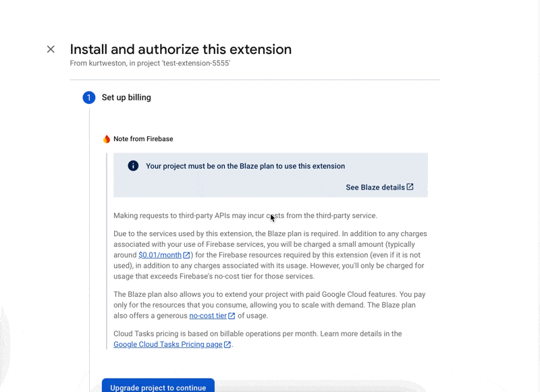The height and width of the screenshot is (392, 540).
Task: Follow the no-cost tier link
Action: (207, 316)
